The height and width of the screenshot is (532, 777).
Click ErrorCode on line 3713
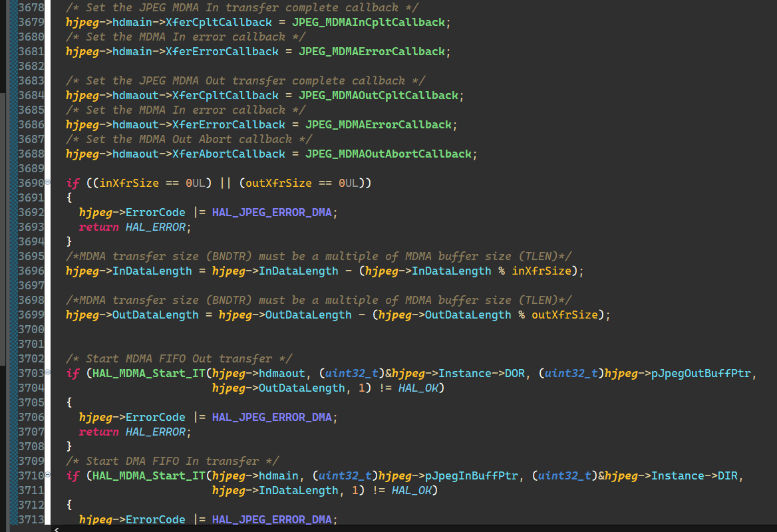(156, 519)
